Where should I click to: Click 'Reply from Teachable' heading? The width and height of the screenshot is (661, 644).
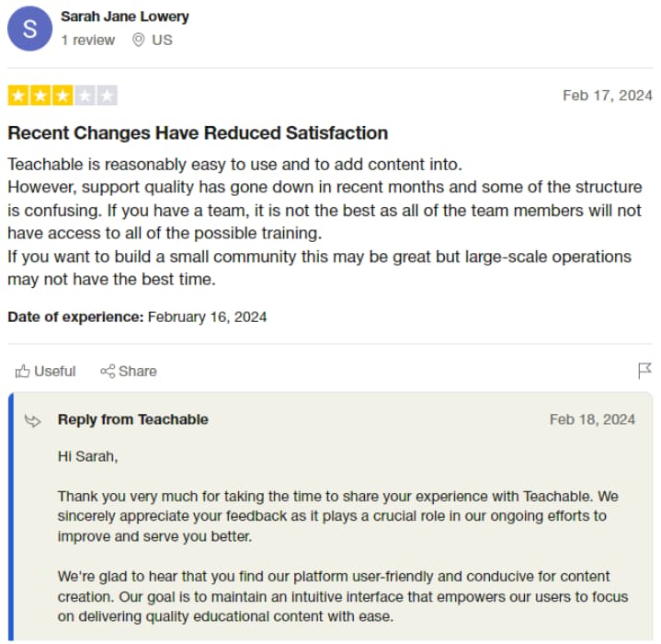pyautogui.click(x=133, y=420)
